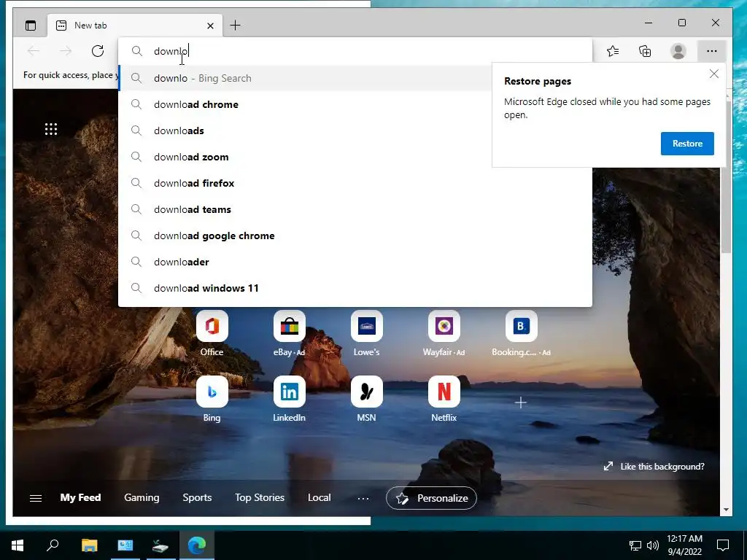The height and width of the screenshot is (560, 747).
Task: Open the notification center icon
Action: 723,545
